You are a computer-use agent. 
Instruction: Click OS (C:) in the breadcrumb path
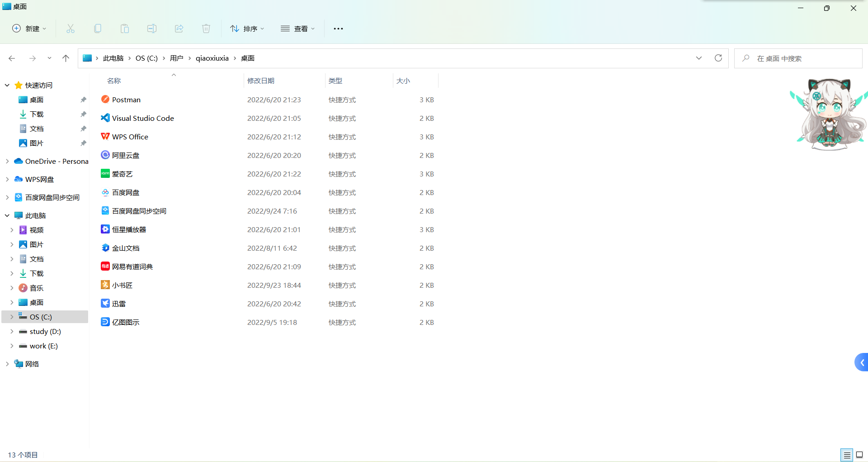[146, 58]
